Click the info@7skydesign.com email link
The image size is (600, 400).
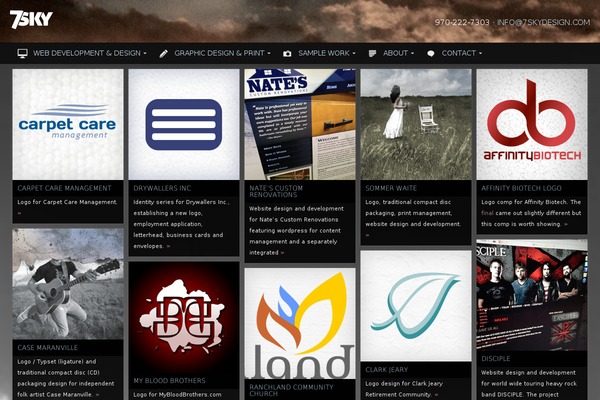pyautogui.click(x=543, y=23)
